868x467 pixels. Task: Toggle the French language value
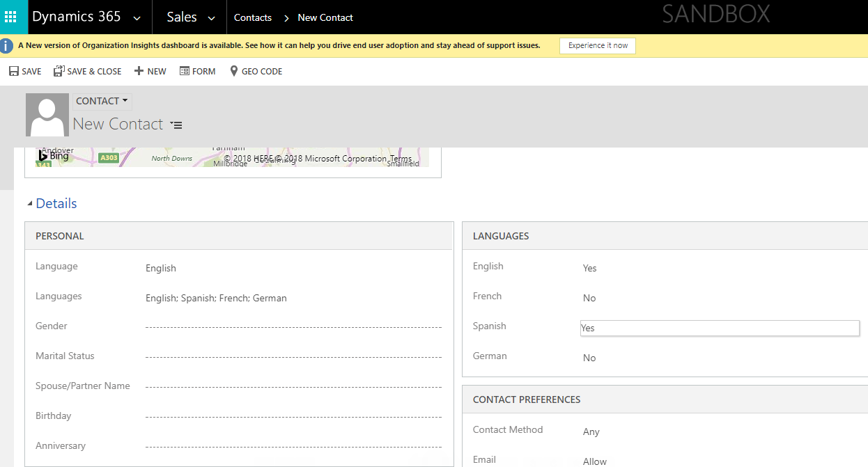(x=589, y=298)
